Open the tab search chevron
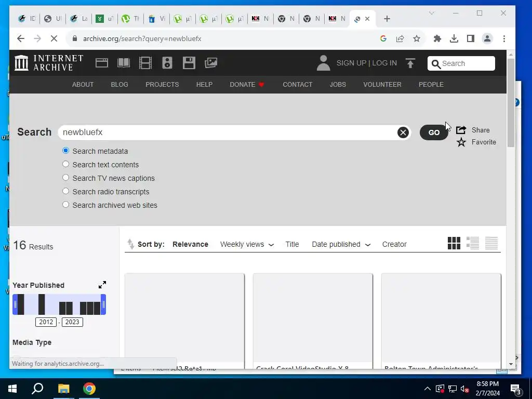This screenshot has width=532, height=399. click(x=432, y=13)
